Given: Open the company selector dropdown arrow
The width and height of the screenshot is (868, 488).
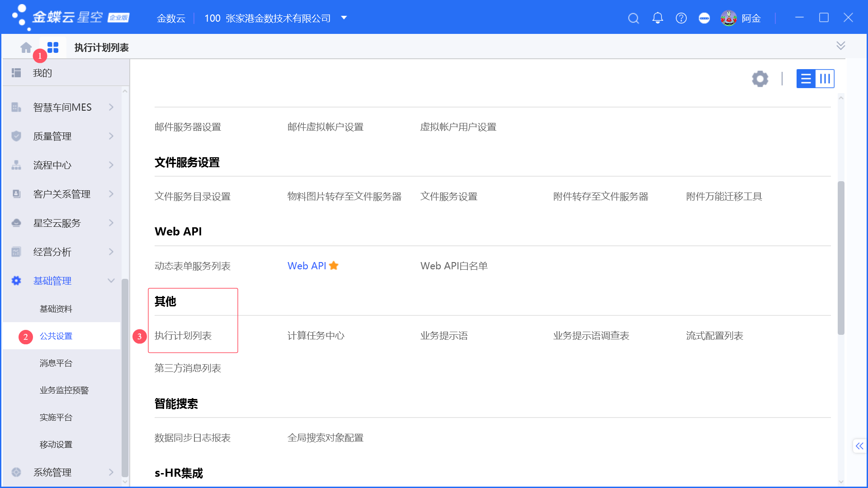Looking at the screenshot, I should tap(344, 18).
